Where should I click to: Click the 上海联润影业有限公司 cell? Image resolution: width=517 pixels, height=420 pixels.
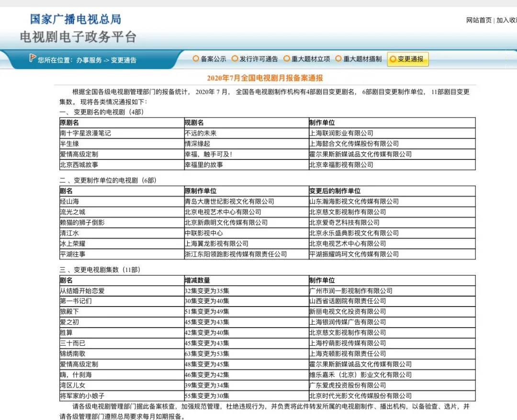click(392, 133)
